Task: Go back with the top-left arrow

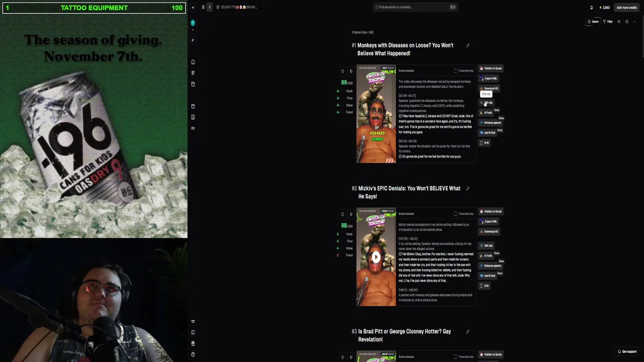Action: click(193, 8)
